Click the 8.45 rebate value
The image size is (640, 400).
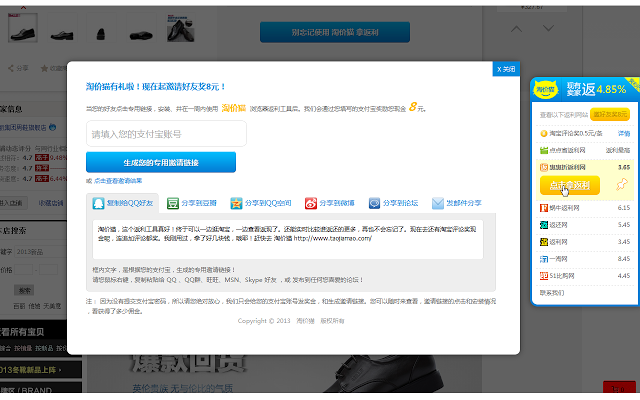click(x=624, y=259)
